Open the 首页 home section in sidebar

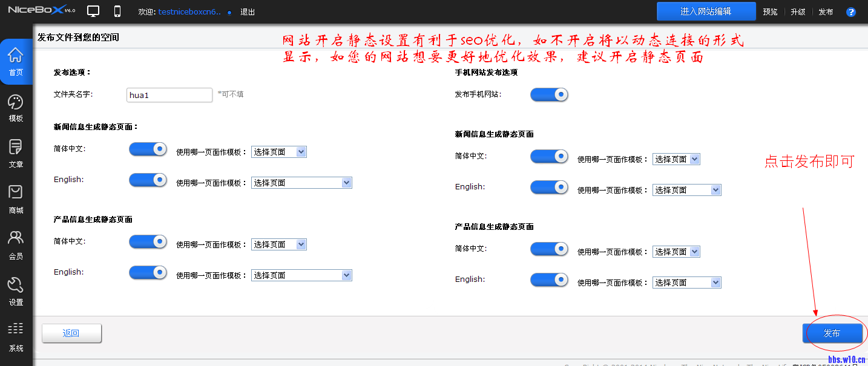pos(16,61)
